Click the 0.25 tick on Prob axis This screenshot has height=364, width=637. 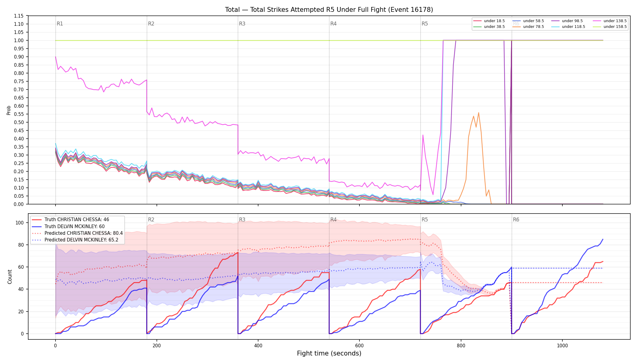pos(19,163)
